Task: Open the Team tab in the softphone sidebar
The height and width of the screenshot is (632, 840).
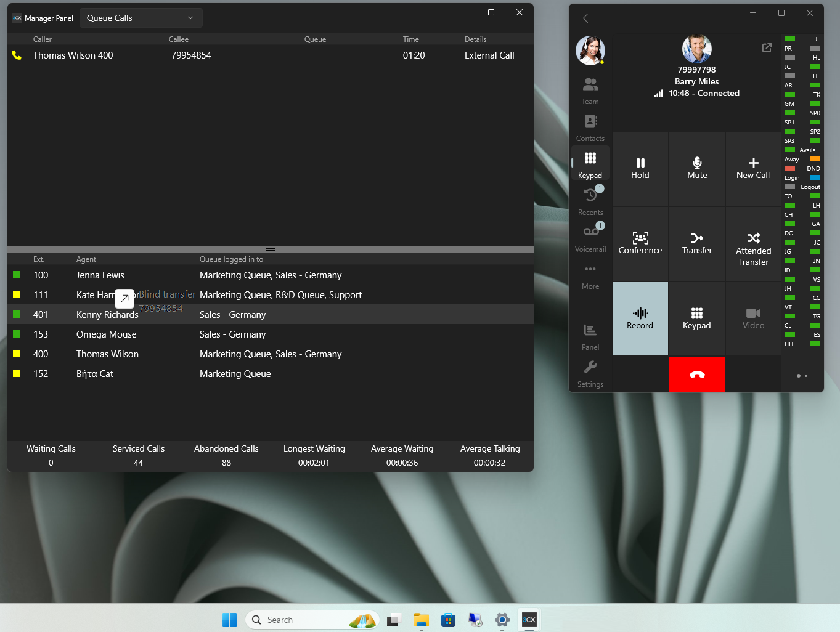Action: pyautogui.click(x=590, y=91)
